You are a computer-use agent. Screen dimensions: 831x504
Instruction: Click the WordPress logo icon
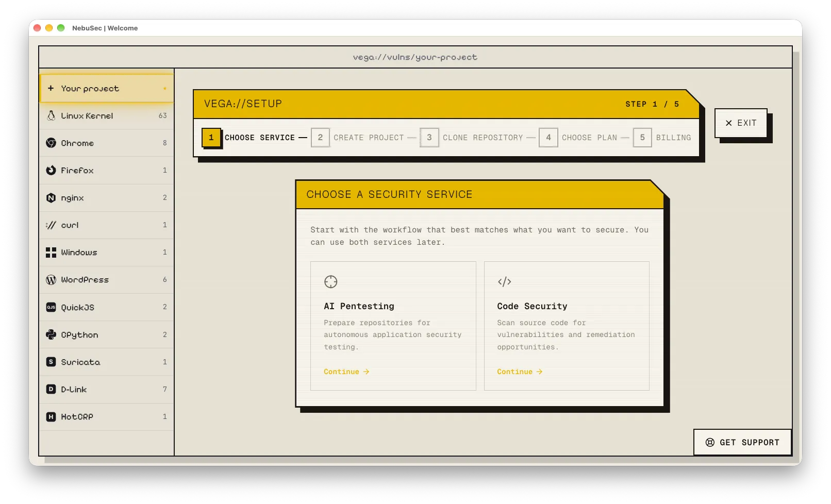pos(51,280)
